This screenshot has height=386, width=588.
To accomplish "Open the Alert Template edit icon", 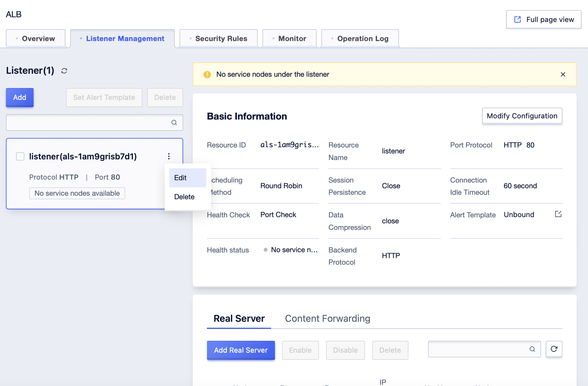I will [558, 214].
